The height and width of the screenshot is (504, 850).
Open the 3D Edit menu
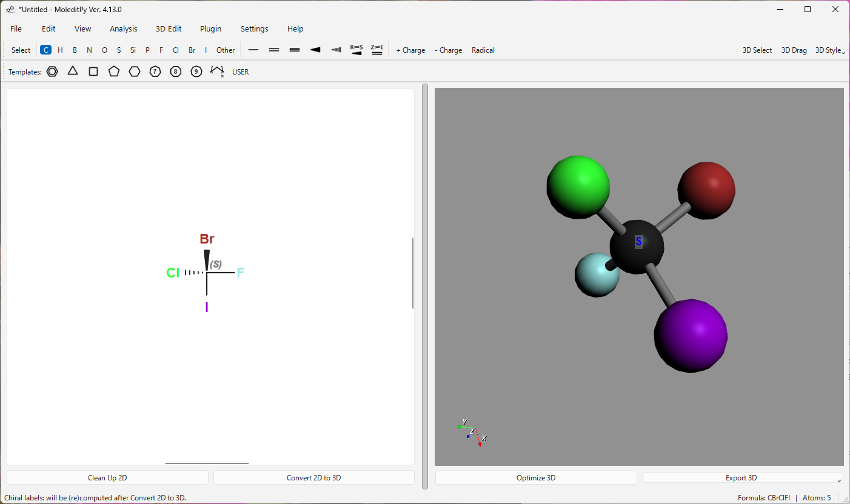(169, 28)
